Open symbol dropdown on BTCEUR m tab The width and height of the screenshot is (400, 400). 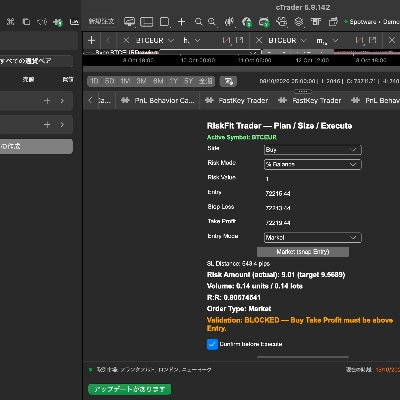(x=303, y=41)
